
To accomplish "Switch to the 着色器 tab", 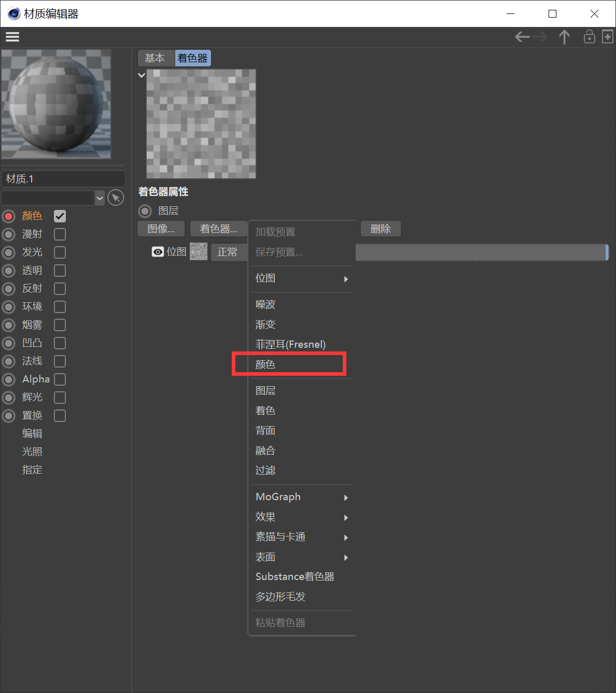I will coord(193,58).
